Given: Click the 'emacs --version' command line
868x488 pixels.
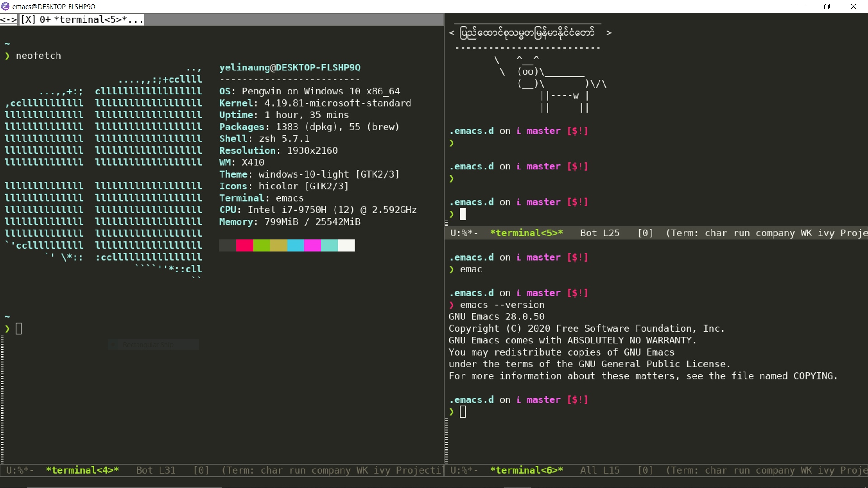Looking at the screenshot, I should (502, 305).
